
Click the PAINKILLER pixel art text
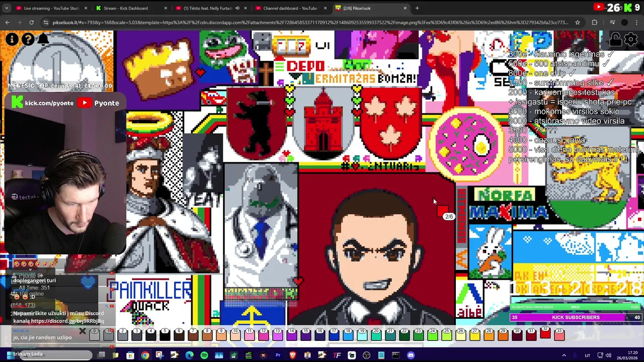(149, 290)
